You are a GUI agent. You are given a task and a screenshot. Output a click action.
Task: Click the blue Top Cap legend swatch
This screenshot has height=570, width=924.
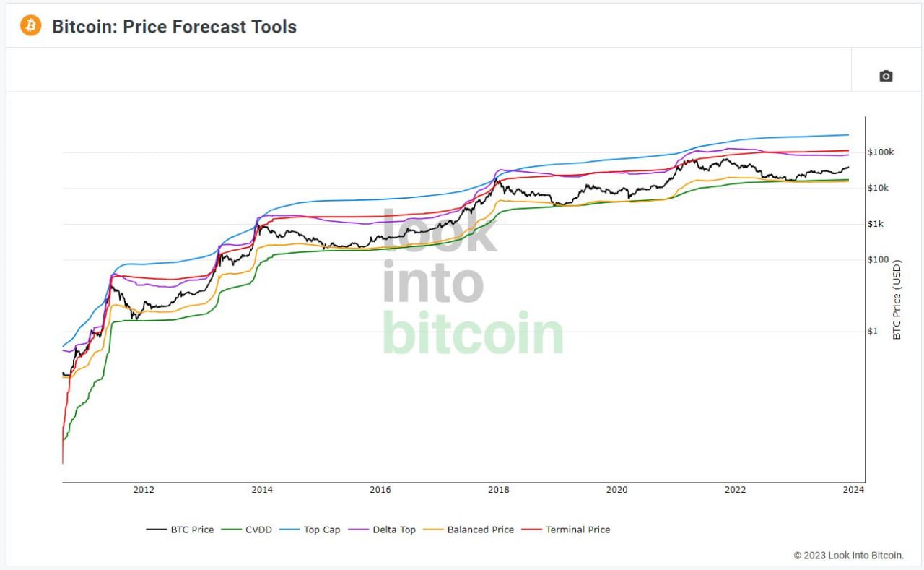pos(289,530)
